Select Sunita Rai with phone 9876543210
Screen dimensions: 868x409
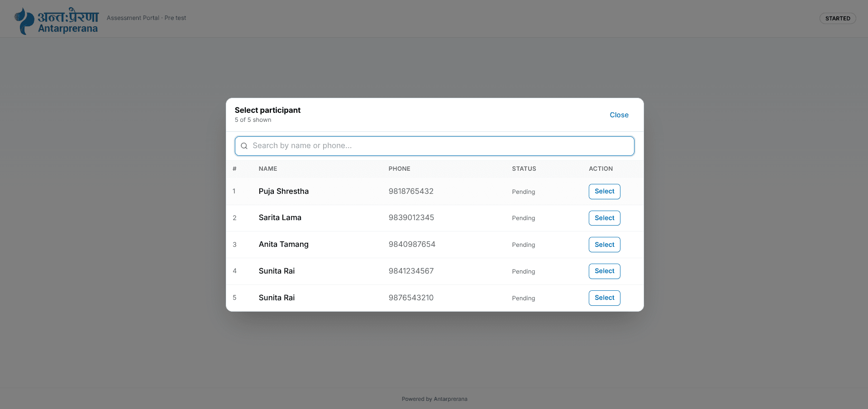coord(604,298)
